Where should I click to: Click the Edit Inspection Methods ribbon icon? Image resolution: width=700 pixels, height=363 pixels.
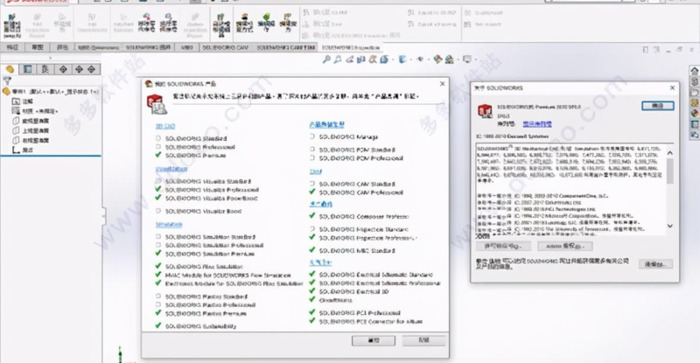(x=245, y=23)
